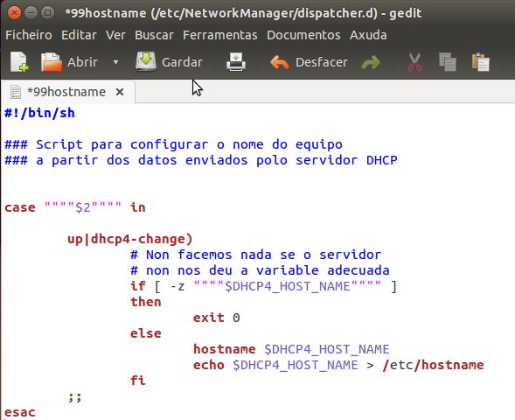Viewport: 515px width, 420px height.
Task: Click the 'fi' keyword
Action: (x=137, y=381)
